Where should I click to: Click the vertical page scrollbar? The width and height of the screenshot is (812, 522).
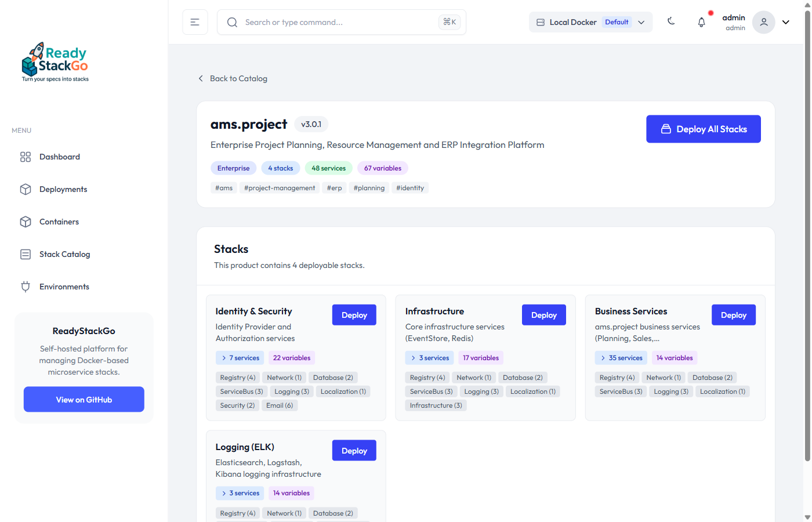pyautogui.click(x=807, y=232)
